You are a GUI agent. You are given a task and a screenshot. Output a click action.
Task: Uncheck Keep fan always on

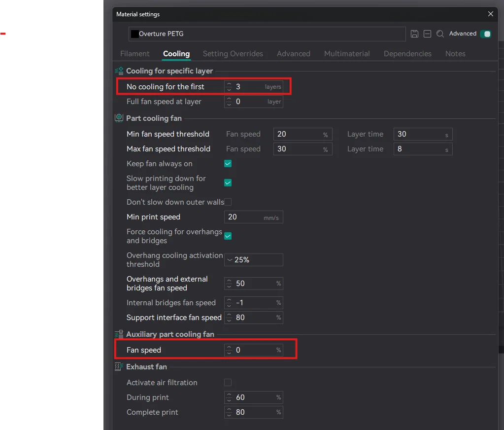228,164
